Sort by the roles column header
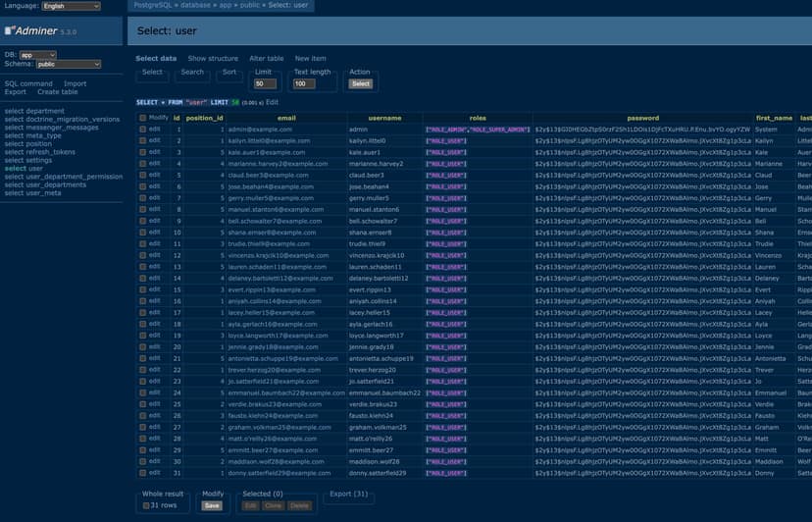Image resolution: width=812 pixels, height=522 pixels. tap(478, 118)
